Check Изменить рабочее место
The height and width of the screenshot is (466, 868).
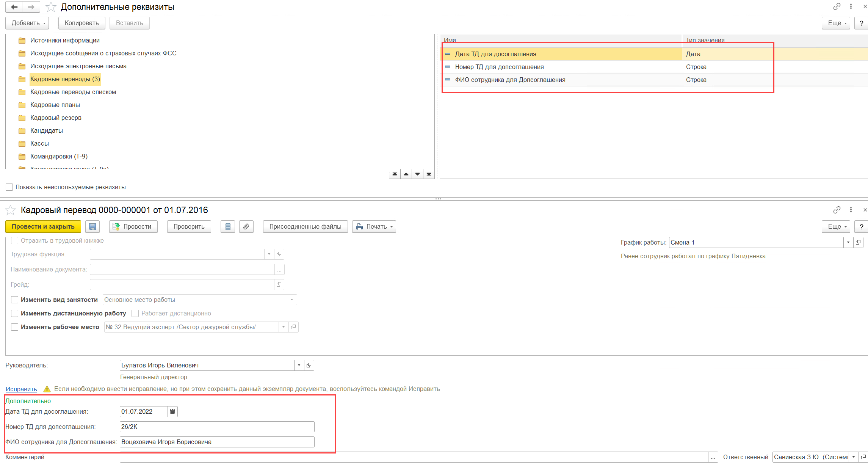pyautogui.click(x=15, y=327)
